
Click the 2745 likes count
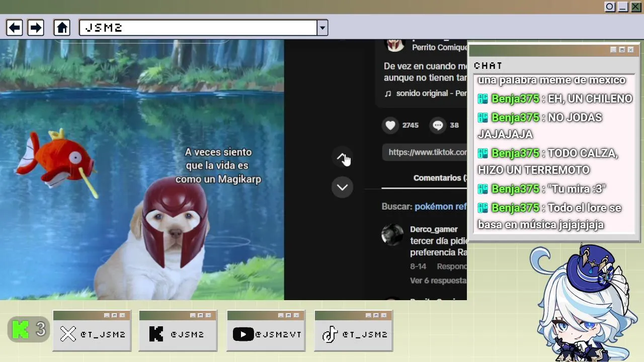(410, 125)
